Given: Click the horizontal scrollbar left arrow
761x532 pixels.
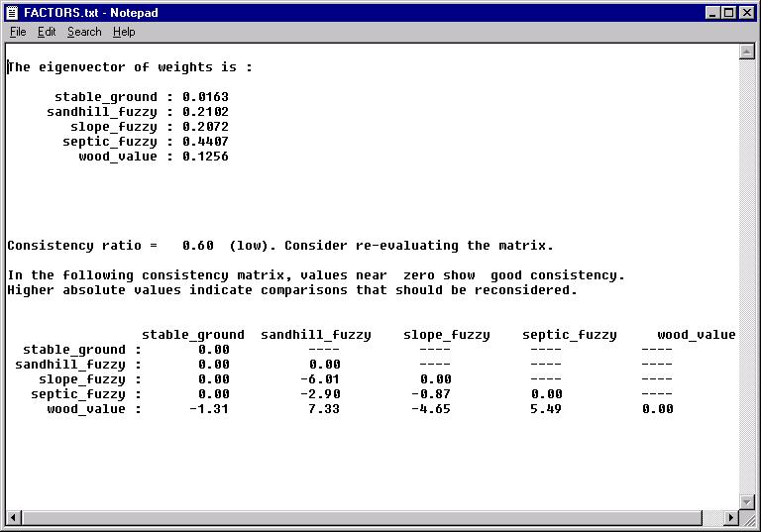Looking at the screenshot, I should click(x=13, y=518).
